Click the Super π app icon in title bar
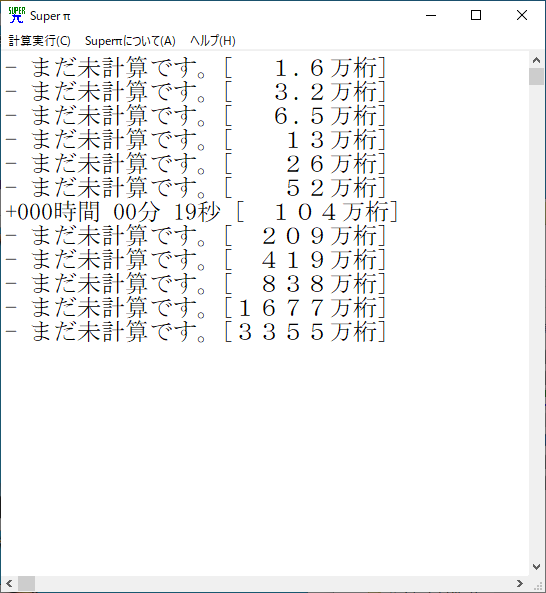Screen dimensions: 546x593 click(17, 16)
